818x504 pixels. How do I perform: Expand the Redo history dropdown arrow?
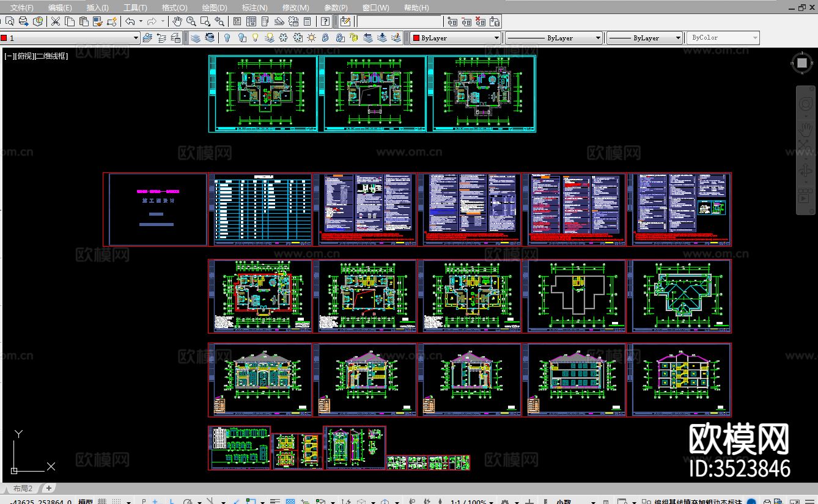[163, 21]
